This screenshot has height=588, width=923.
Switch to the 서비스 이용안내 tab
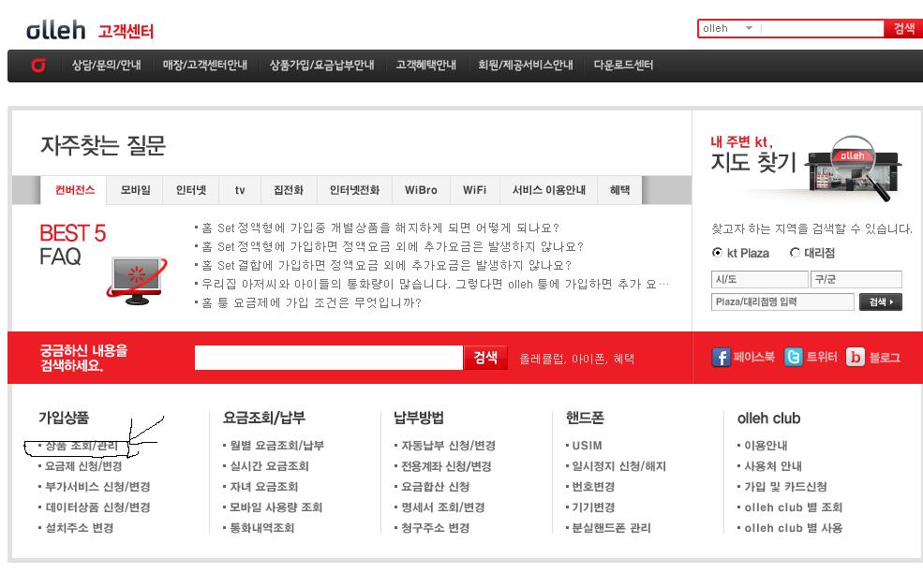[548, 190]
